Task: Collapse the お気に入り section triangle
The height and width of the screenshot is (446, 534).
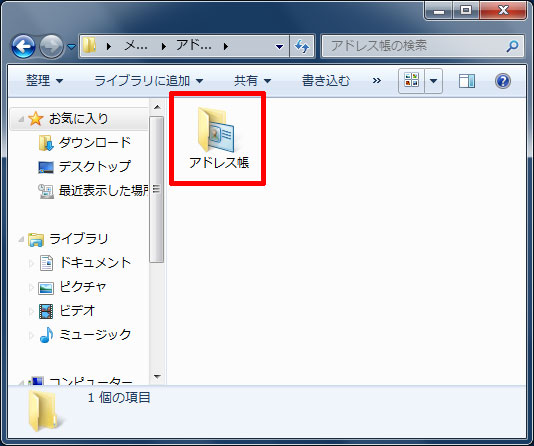Action: tap(21, 119)
